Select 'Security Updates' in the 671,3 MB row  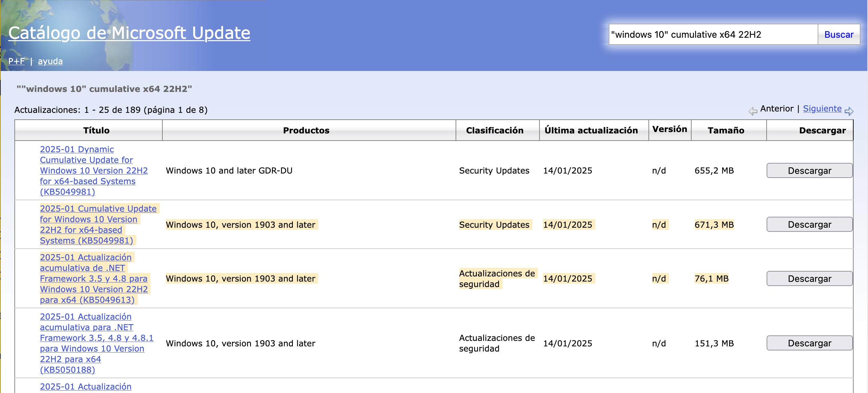click(x=494, y=225)
